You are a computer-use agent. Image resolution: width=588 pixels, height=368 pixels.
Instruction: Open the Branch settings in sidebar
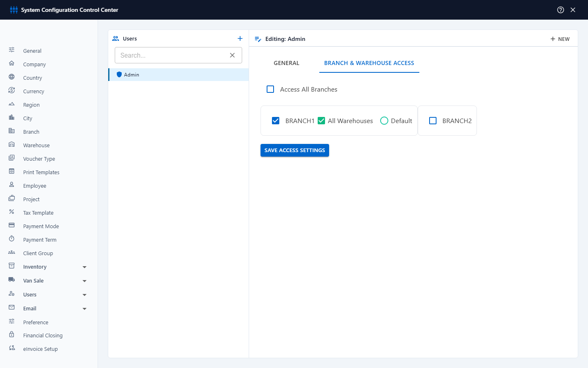click(31, 132)
